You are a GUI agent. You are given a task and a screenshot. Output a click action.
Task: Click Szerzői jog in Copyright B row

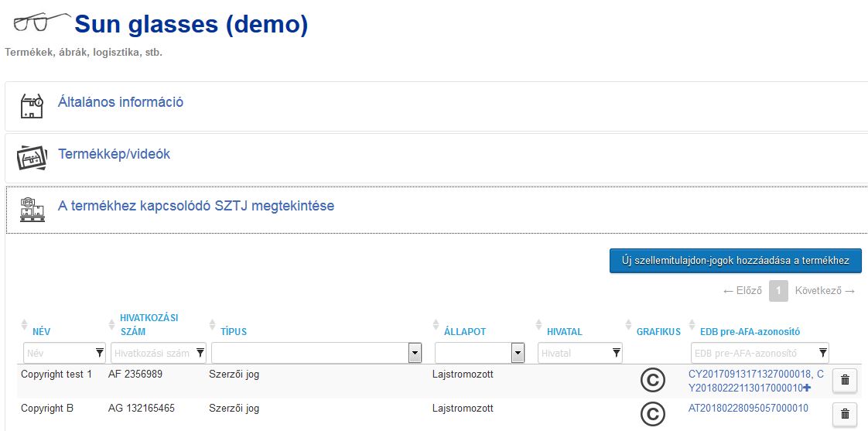point(234,409)
